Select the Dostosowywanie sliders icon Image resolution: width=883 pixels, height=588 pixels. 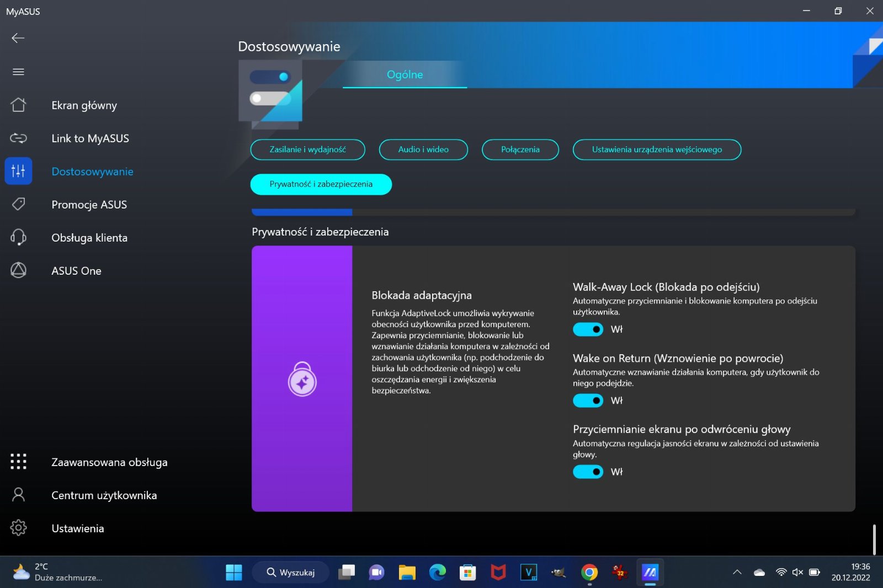18,171
